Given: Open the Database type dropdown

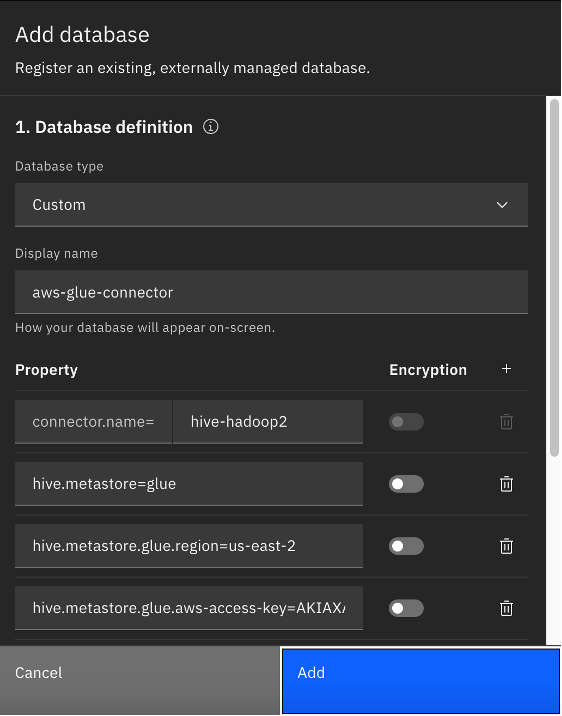Looking at the screenshot, I should [x=271, y=205].
